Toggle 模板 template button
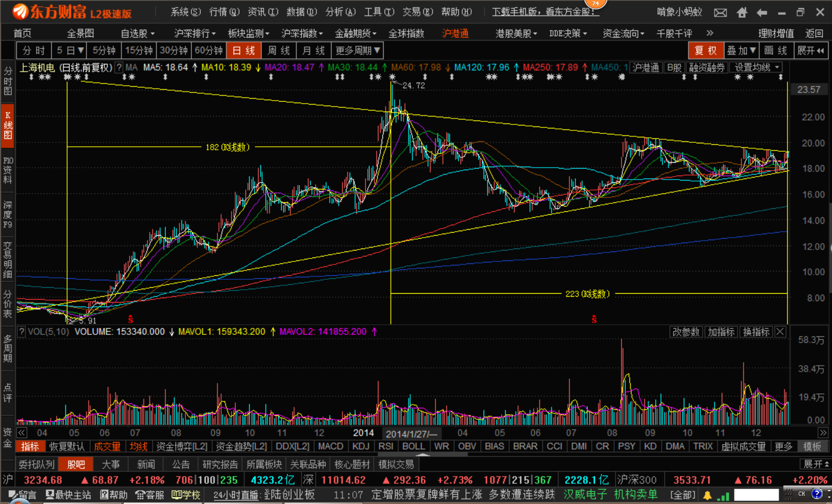 [x=812, y=446]
